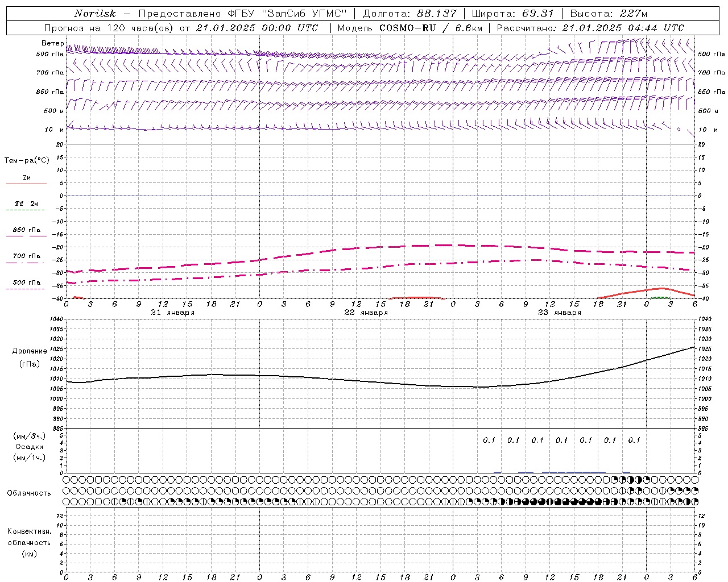The image size is (728, 582).
Task: Select the Рассчитано: 21.01.2025 04:44 UTC text
Action: click(590, 28)
